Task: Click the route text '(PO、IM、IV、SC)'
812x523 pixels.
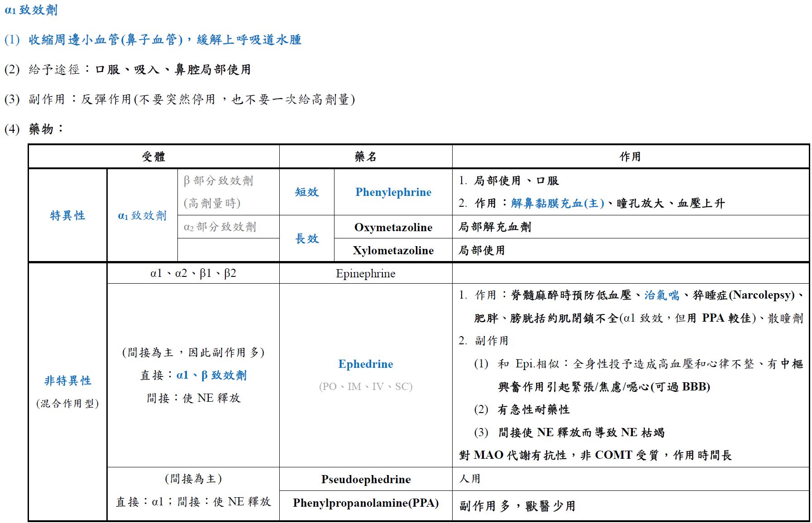Action: (366, 387)
